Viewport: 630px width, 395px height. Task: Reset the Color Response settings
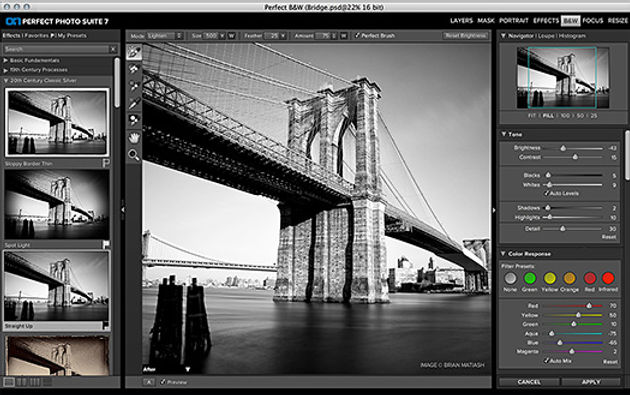click(610, 362)
